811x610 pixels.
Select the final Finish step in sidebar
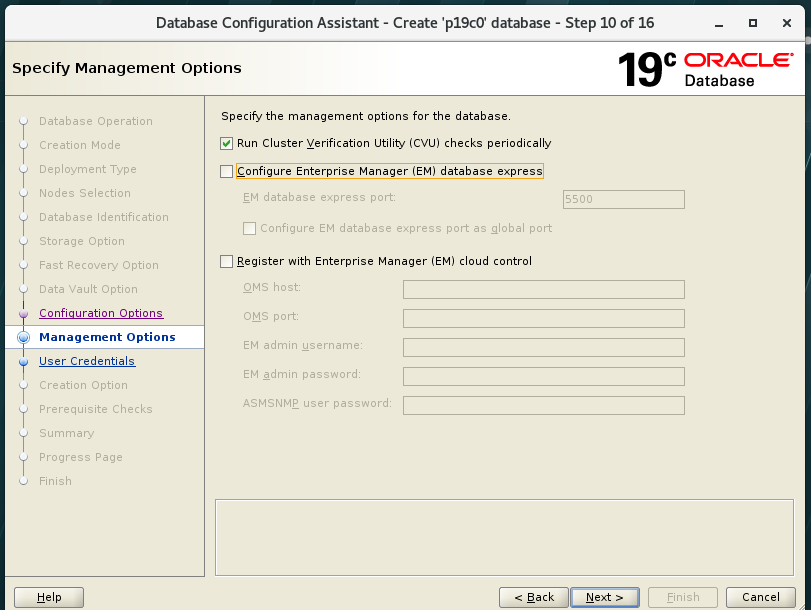coord(55,481)
